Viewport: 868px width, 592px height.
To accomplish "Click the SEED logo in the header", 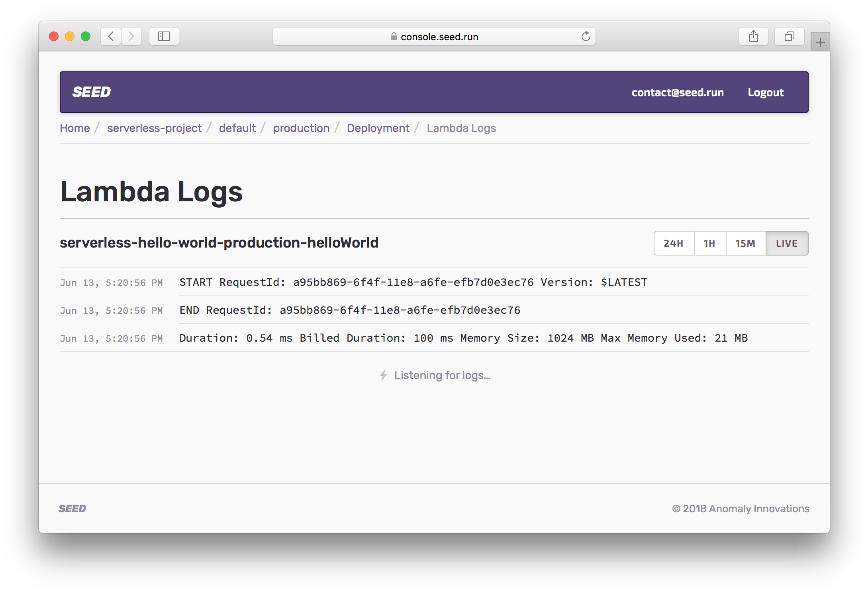I will pos(92,92).
